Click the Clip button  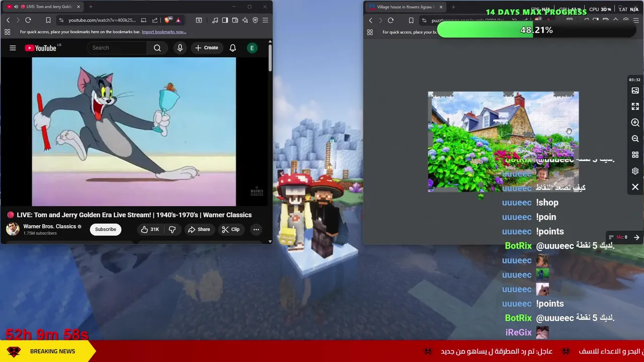click(230, 229)
